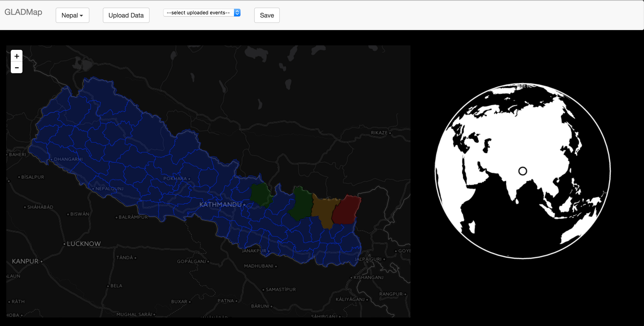Screen dimensions: 644x326
Task: Zoom in on the map
Action: (16, 56)
